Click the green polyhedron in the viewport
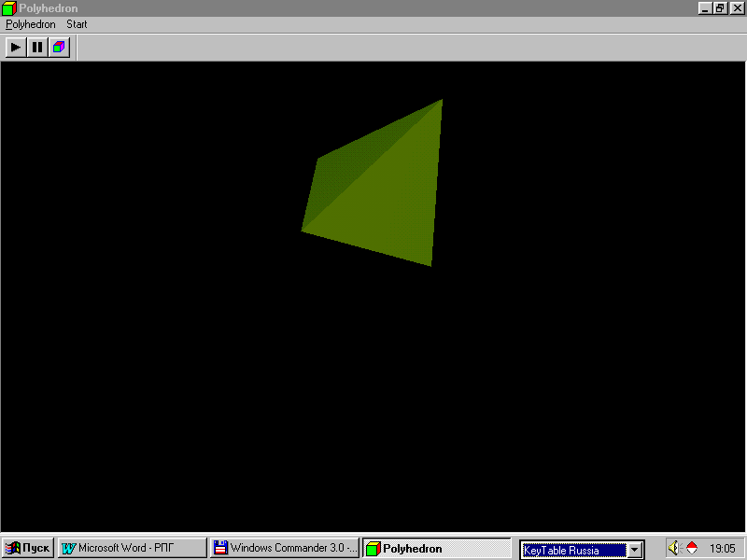The height and width of the screenshot is (560, 747). (381, 190)
